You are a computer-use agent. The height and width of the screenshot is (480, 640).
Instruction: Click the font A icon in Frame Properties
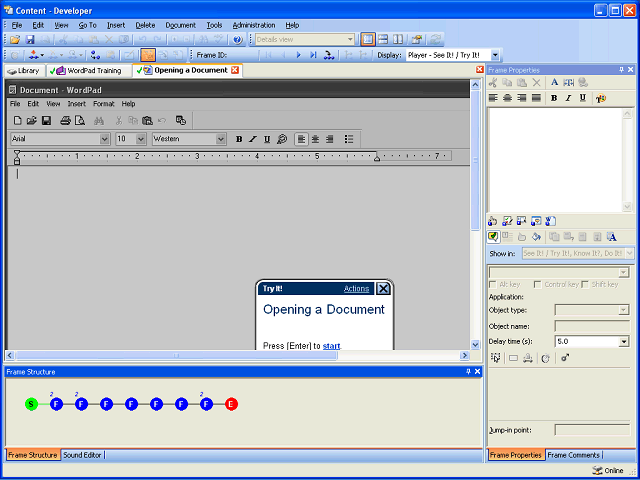[x=554, y=82]
